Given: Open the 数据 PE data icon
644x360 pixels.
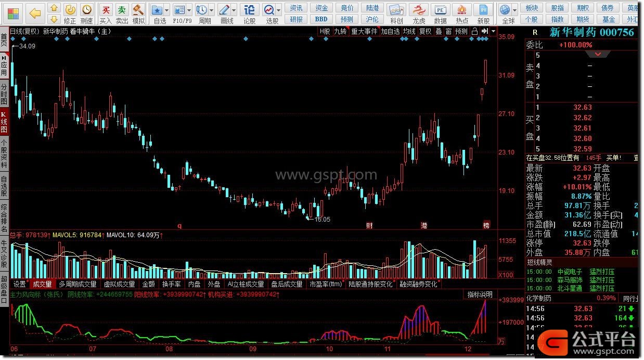Looking at the screenshot, I should pos(441,13).
